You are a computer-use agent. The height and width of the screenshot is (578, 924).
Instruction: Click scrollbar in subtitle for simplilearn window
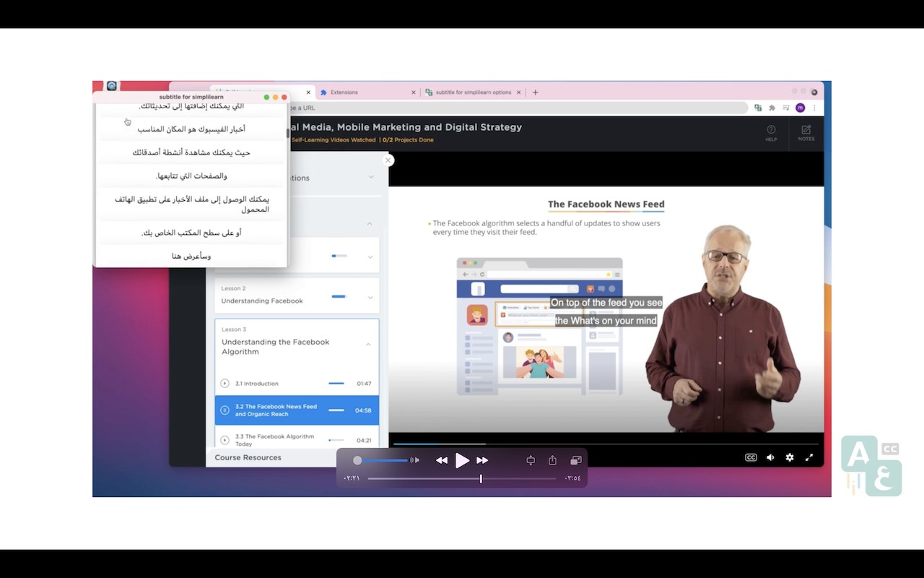[288, 133]
